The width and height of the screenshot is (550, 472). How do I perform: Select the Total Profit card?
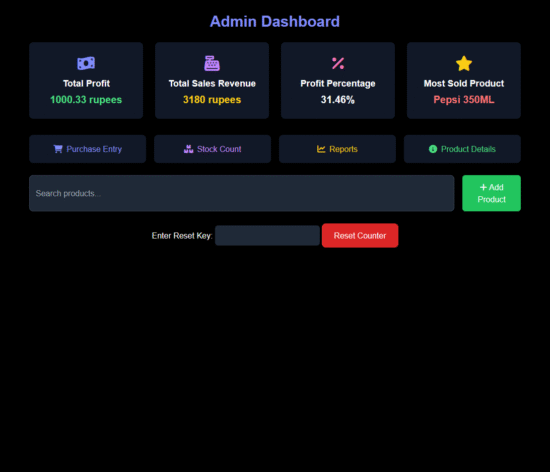pyautogui.click(x=86, y=81)
